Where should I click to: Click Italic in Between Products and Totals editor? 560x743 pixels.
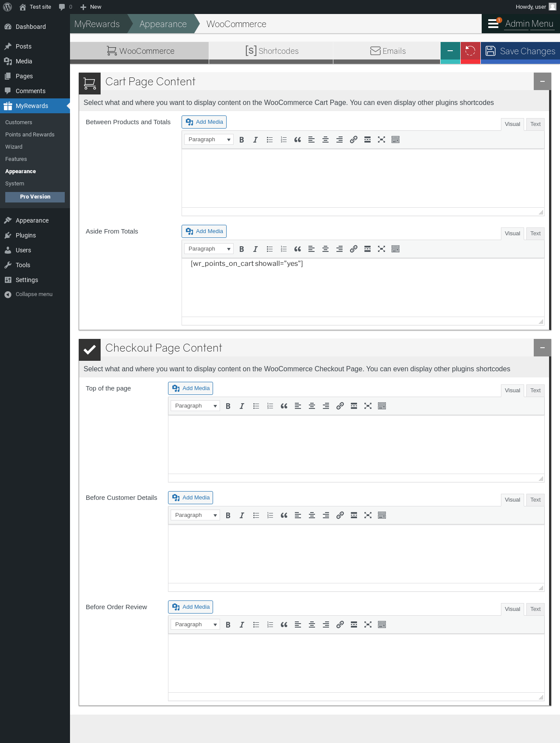[x=255, y=140]
